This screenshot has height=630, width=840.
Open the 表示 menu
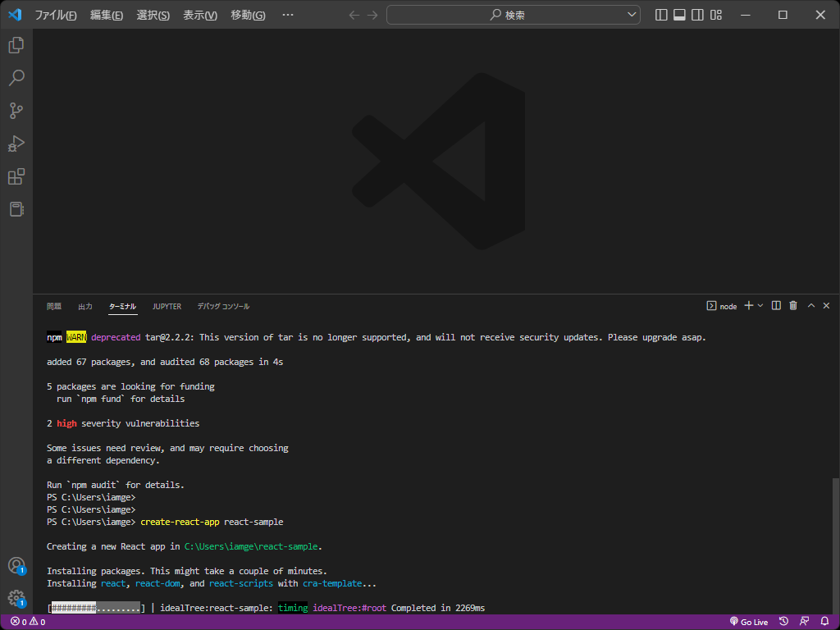tap(200, 15)
